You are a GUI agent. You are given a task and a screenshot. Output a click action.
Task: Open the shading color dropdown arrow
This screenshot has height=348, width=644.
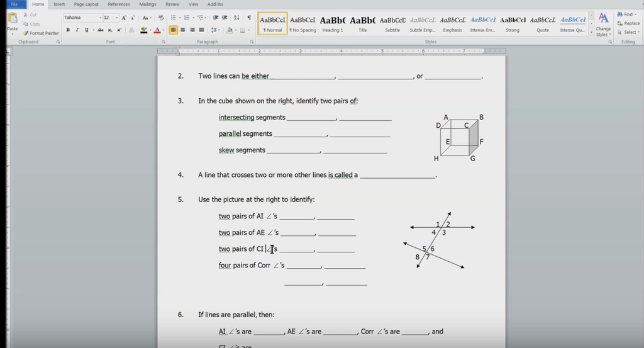pyautogui.click(x=235, y=30)
